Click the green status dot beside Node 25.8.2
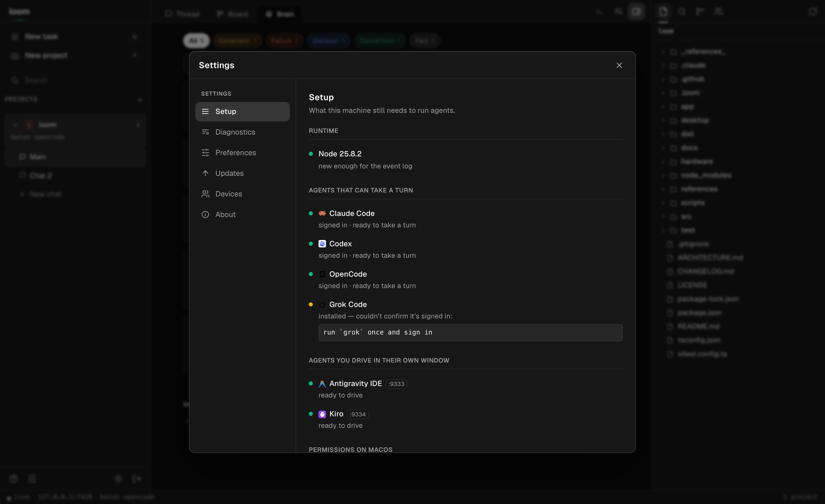This screenshot has width=825, height=504. 311,154
